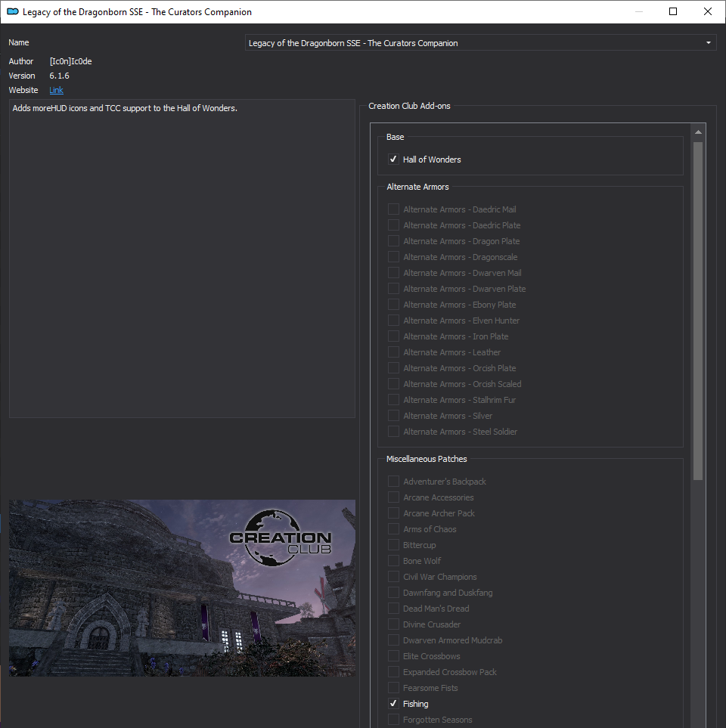Uncheck the Fishing checkbox
The width and height of the screenshot is (726, 728).
pos(393,704)
